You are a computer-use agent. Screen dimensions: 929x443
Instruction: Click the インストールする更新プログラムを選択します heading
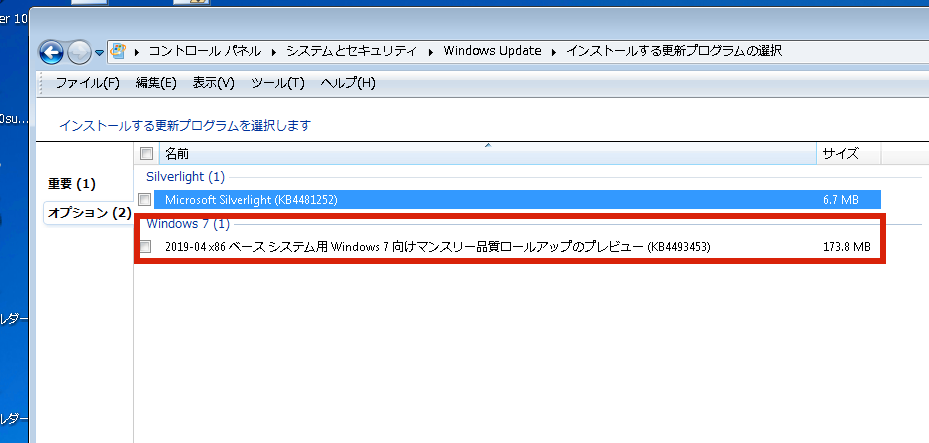coord(185,126)
